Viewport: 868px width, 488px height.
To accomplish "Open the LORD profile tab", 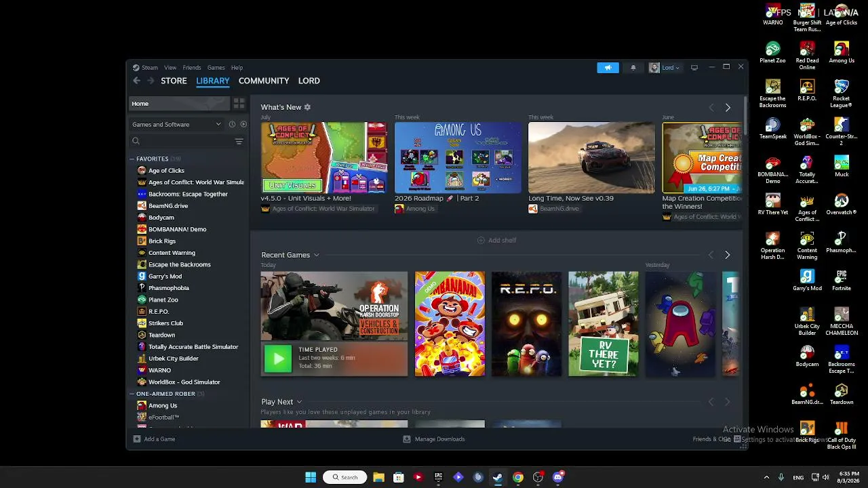I will tap(309, 81).
